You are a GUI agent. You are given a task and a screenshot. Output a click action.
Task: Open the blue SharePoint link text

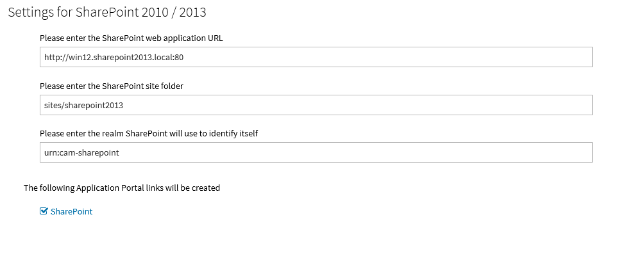[x=71, y=211]
